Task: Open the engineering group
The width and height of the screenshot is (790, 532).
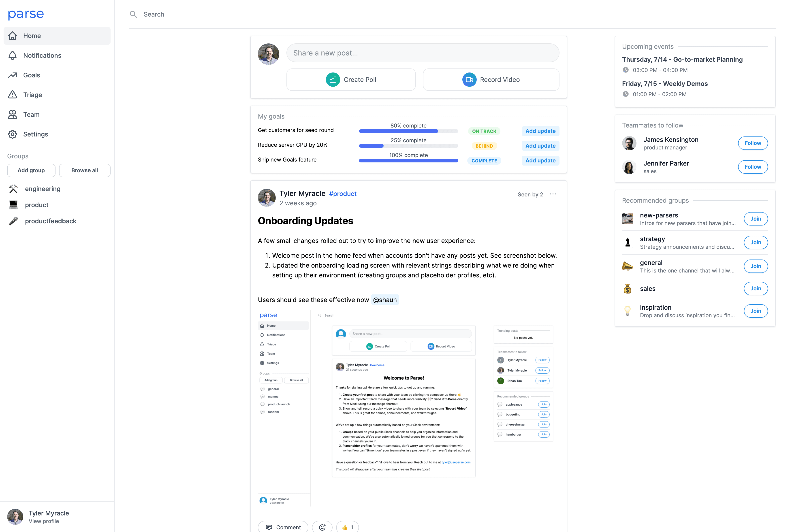Action: tap(43, 189)
